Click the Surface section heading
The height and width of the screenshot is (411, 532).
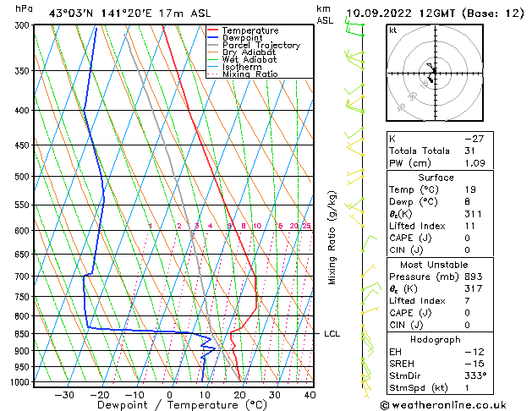point(436,178)
